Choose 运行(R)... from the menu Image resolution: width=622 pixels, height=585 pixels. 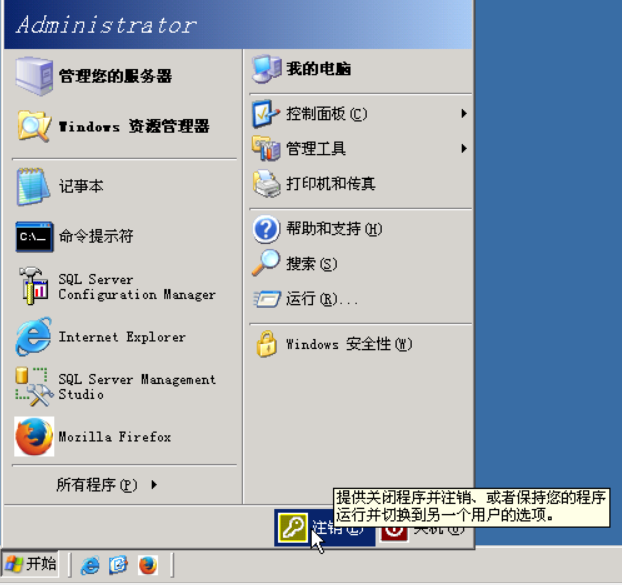(322, 299)
